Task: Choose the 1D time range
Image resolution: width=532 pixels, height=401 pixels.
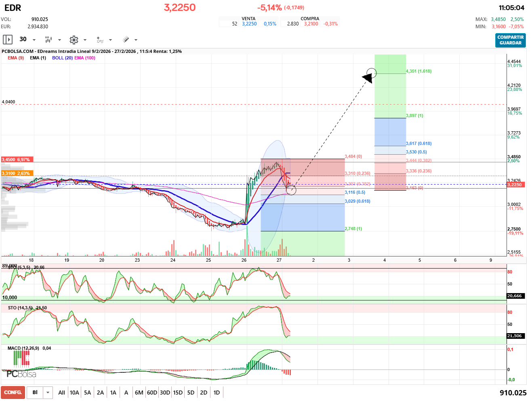Action: 217,393
